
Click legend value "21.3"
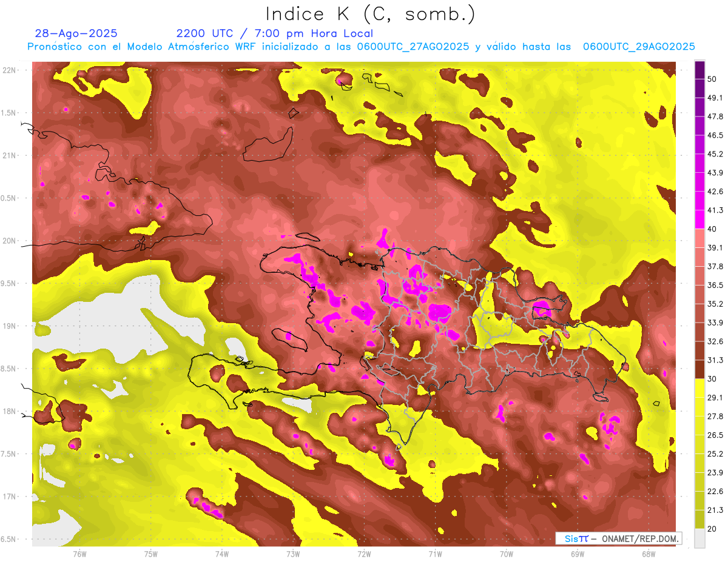[715, 510]
